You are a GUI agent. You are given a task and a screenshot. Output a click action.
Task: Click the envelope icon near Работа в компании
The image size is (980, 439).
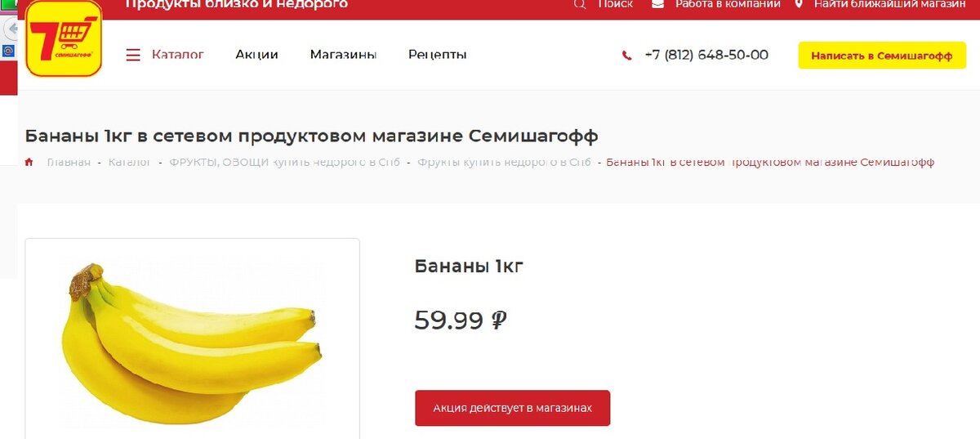[657, 4]
